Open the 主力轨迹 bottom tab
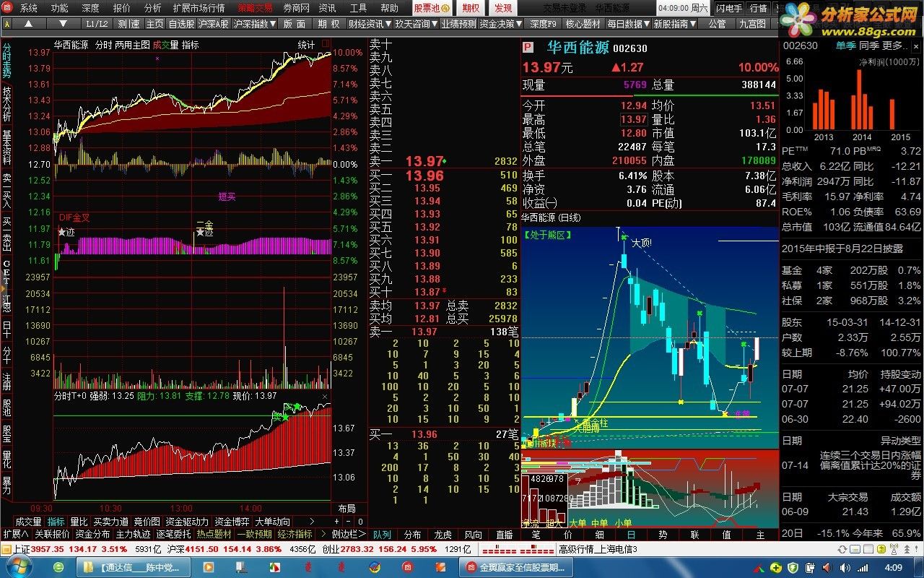Viewport: 924px width, 578px height. click(133, 534)
